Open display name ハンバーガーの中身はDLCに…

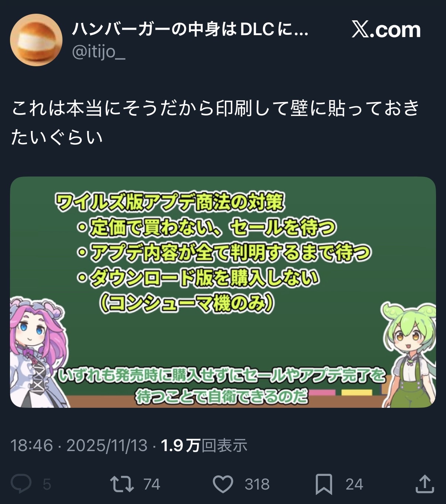(x=190, y=29)
